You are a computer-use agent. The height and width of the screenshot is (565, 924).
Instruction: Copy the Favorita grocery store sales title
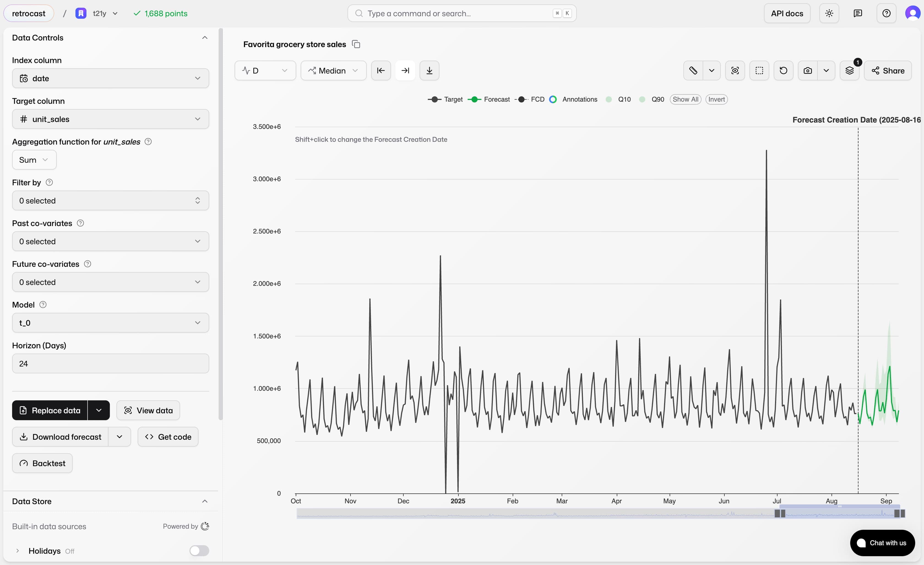coord(356,44)
